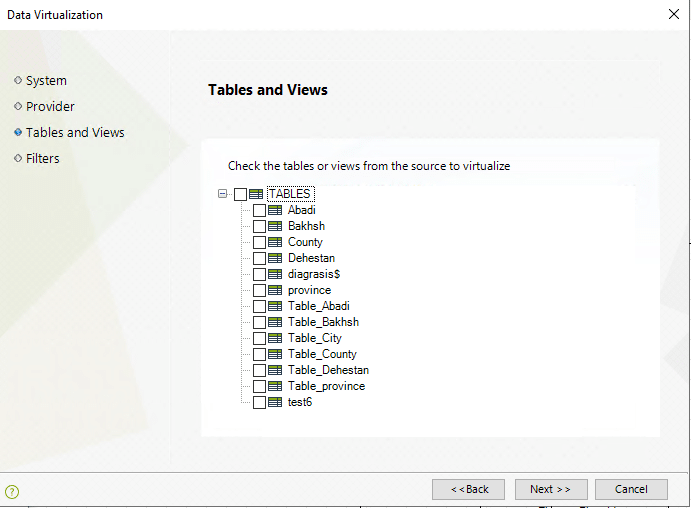Click the Next >> button
This screenshot has width=691, height=508.
click(x=551, y=489)
